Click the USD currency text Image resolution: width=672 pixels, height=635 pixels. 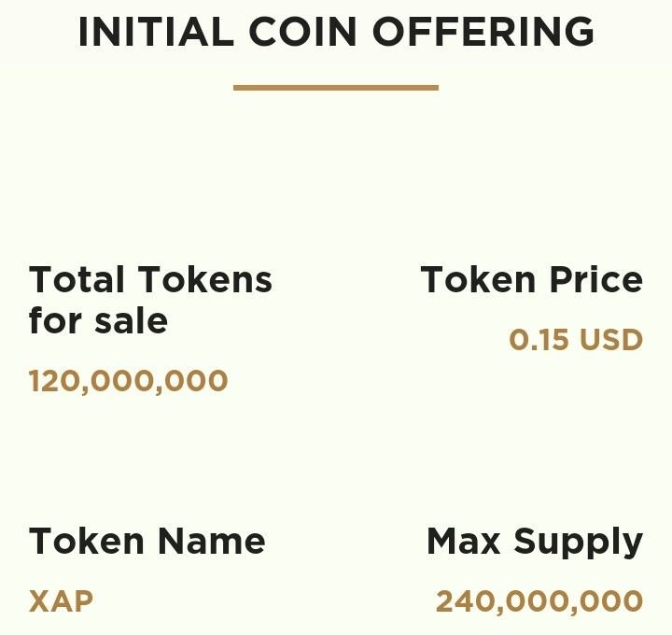point(611,340)
